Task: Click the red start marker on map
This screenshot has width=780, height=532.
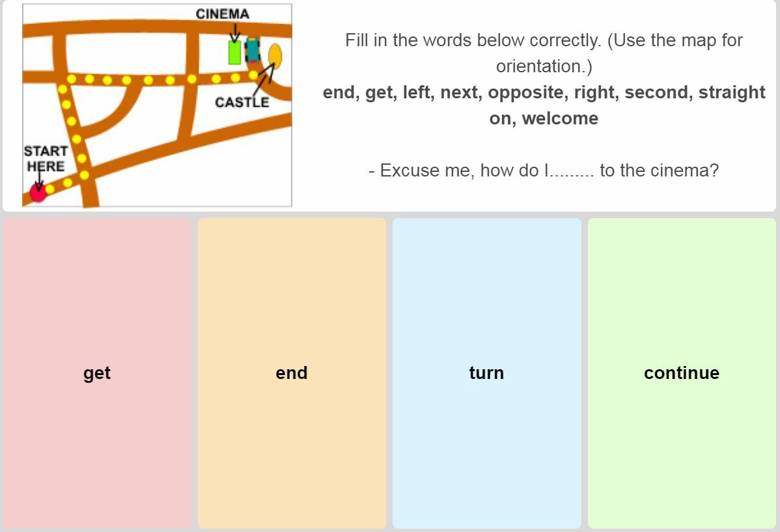Action: pos(38,192)
